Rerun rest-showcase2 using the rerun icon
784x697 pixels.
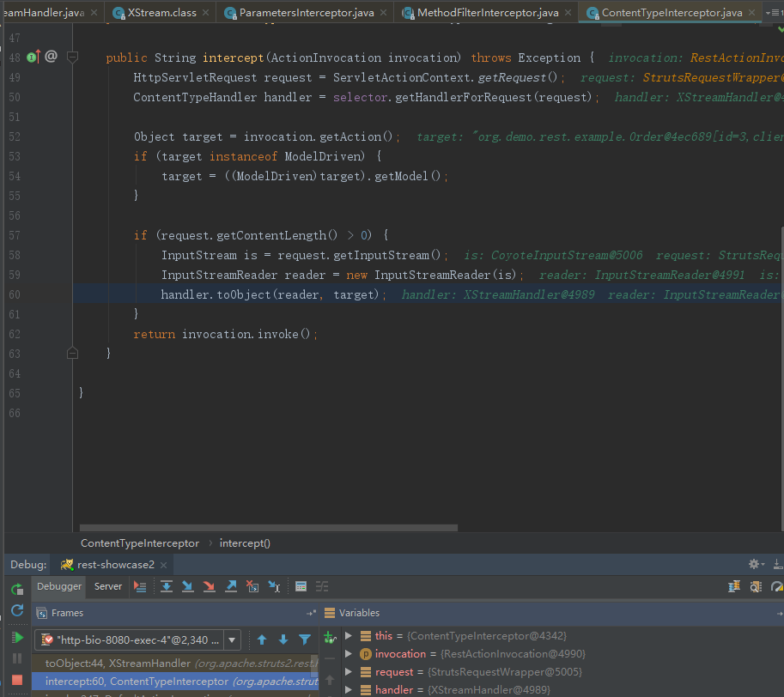pyautogui.click(x=17, y=589)
